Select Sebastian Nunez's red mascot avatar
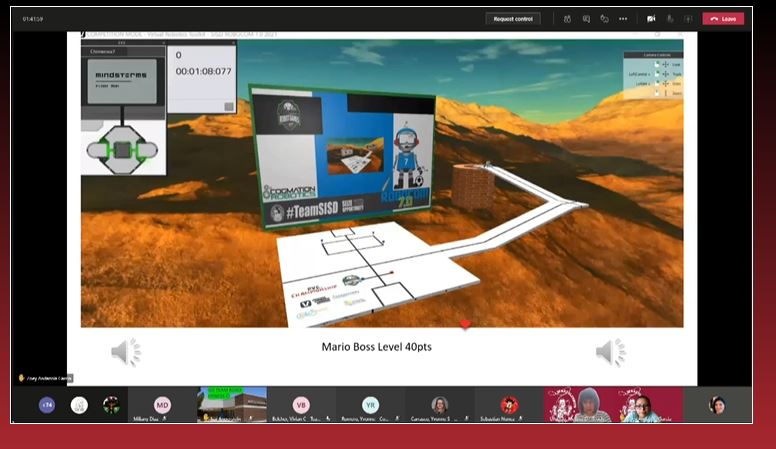The height and width of the screenshot is (449, 776). point(509,405)
